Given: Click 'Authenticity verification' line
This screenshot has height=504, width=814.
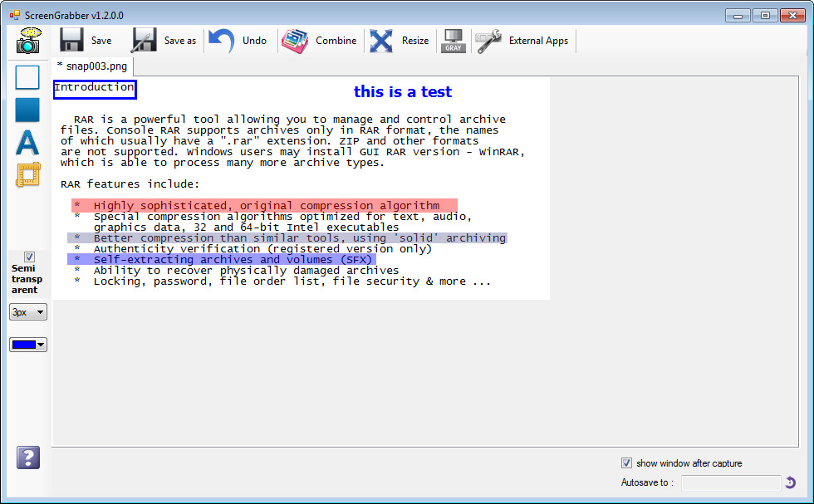Looking at the screenshot, I should click(262, 248).
